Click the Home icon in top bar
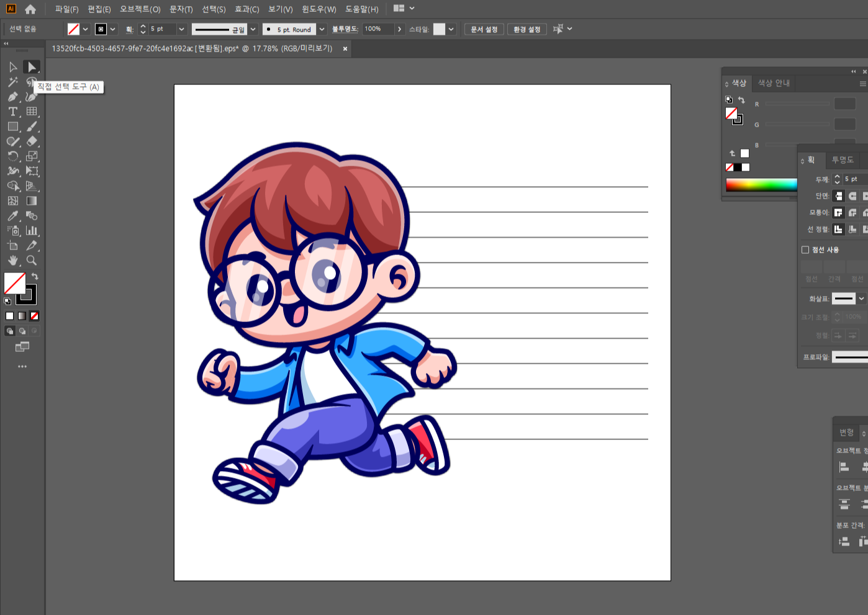 (30, 9)
